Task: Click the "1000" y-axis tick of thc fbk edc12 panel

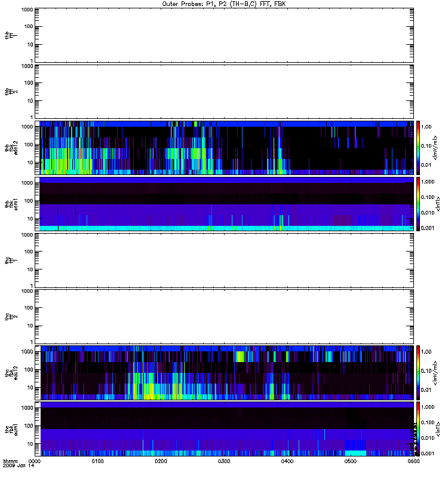Action: pos(27,352)
